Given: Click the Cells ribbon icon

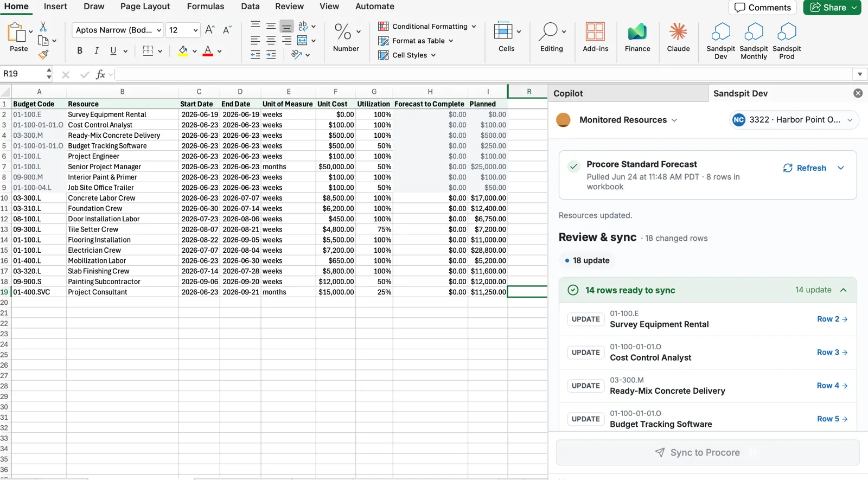Looking at the screenshot, I should 503,31.
